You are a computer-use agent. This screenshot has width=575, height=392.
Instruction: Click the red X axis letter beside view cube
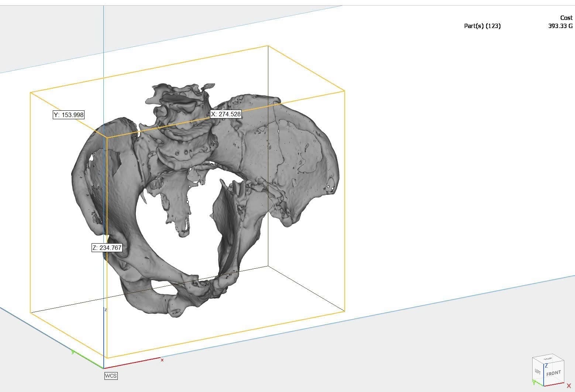pyautogui.click(x=568, y=386)
